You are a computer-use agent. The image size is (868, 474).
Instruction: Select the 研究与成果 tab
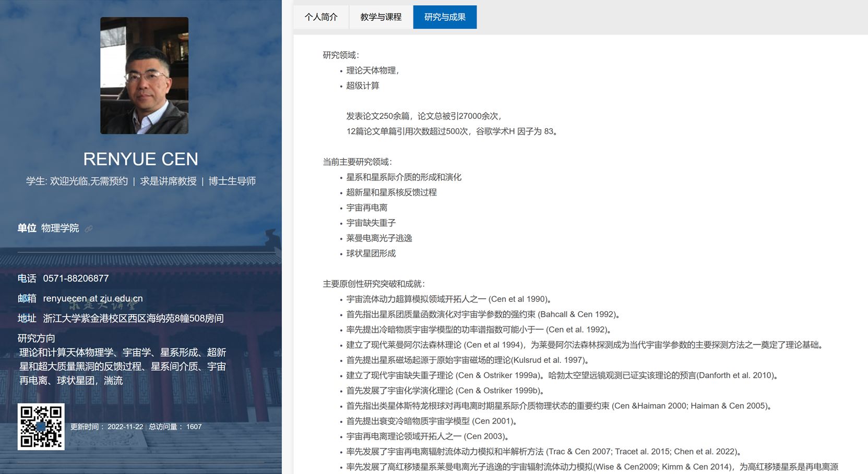(x=445, y=17)
